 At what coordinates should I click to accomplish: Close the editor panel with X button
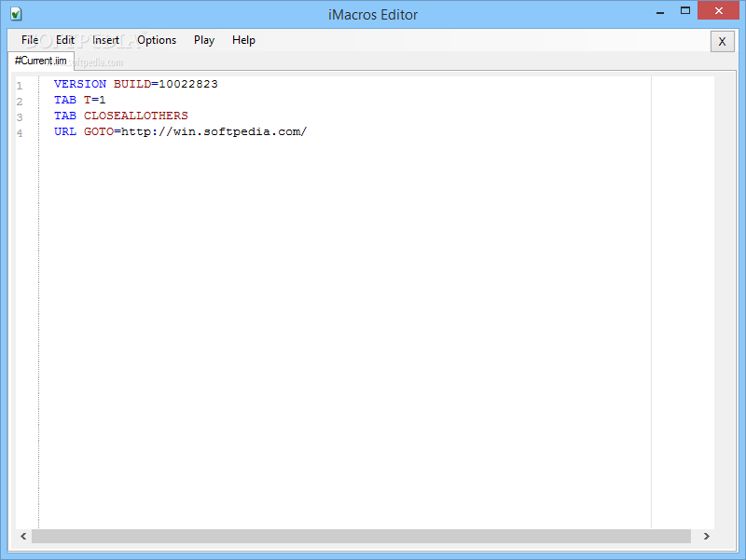(722, 41)
